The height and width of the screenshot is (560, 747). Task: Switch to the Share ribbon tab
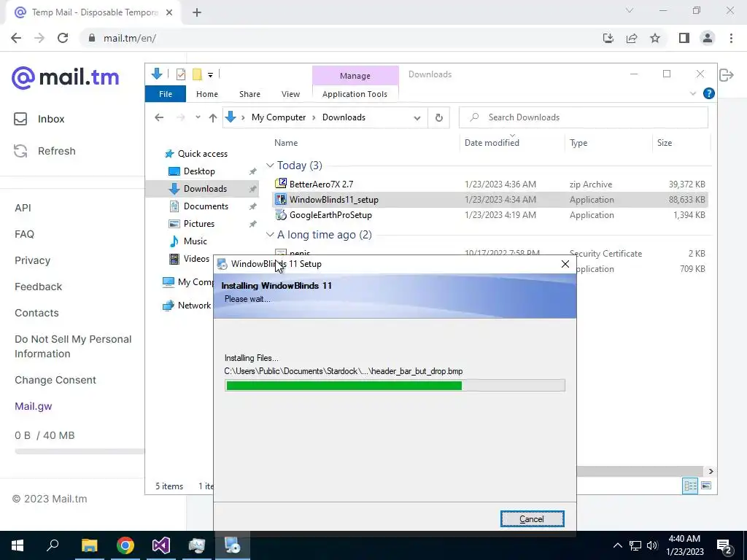tap(249, 94)
